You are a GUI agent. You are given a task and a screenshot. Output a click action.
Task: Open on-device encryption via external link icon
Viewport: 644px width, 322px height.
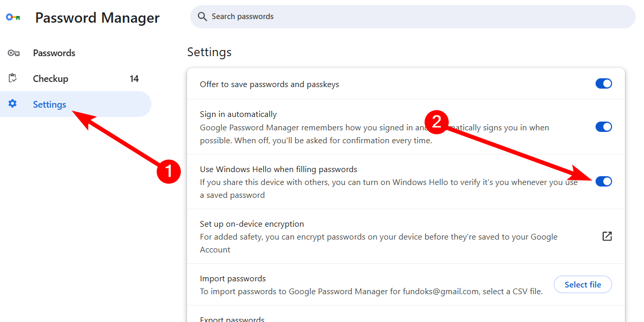click(607, 236)
